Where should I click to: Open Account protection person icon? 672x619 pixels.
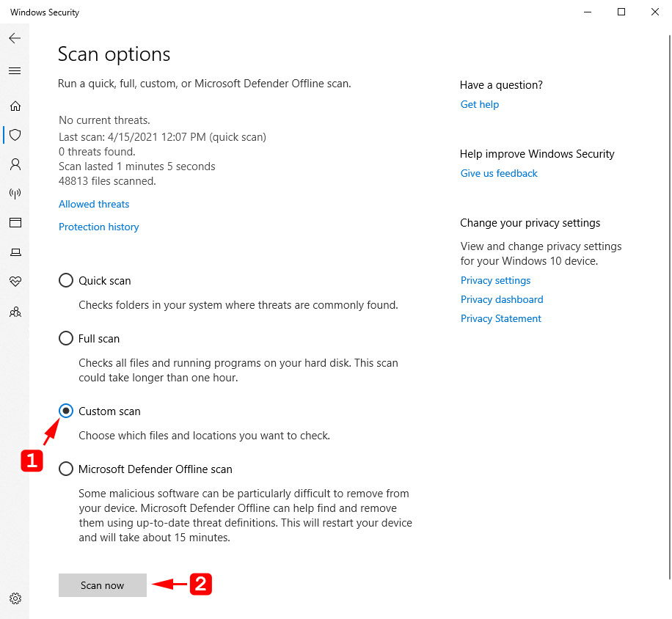click(x=15, y=164)
